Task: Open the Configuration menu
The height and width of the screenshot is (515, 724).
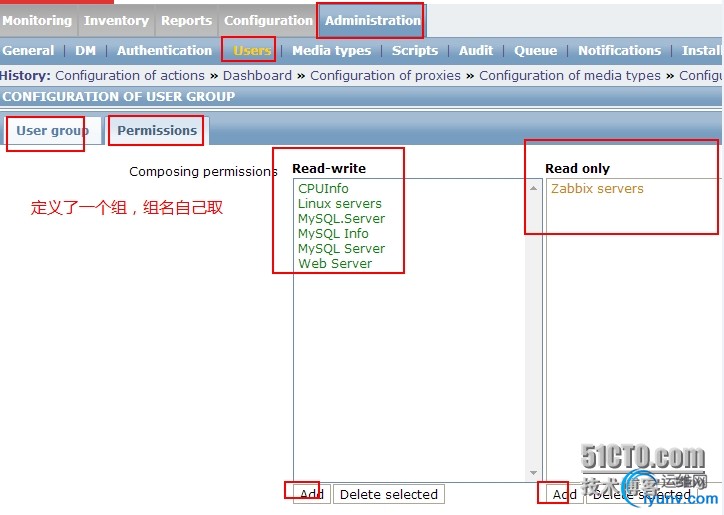Action: 268,21
